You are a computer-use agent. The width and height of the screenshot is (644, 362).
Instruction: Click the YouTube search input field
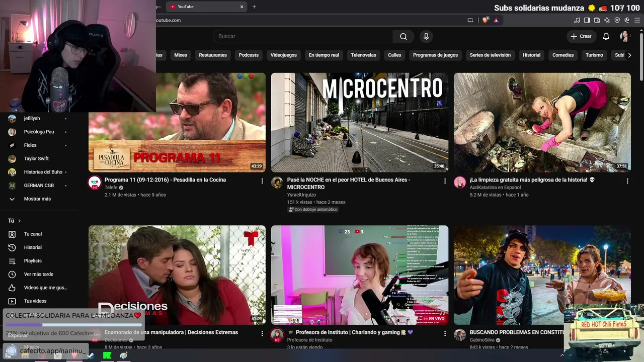pos(303,36)
